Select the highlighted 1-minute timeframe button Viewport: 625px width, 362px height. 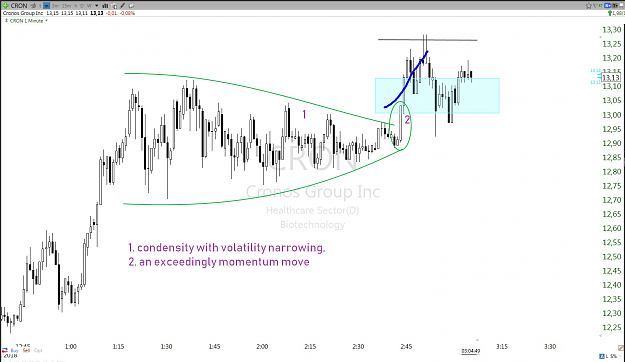[x=46, y=6]
